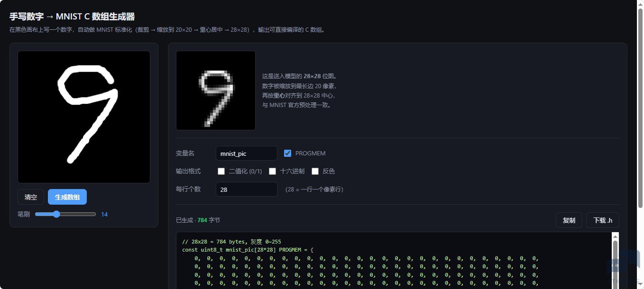Image resolution: width=644 pixels, height=289 pixels.
Task: Click the code line const uint8_t mnist_pic[28*28]
Action: click(x=248, y=250)
